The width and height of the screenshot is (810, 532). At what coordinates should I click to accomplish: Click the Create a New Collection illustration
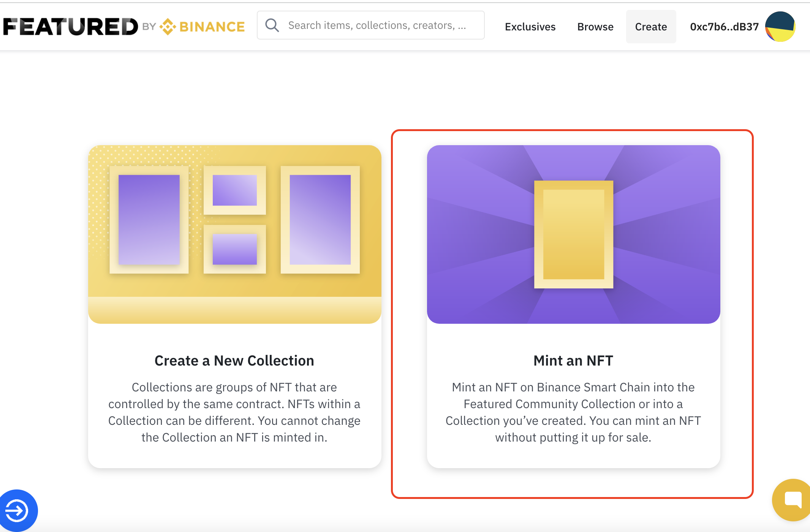pos(235,234)
